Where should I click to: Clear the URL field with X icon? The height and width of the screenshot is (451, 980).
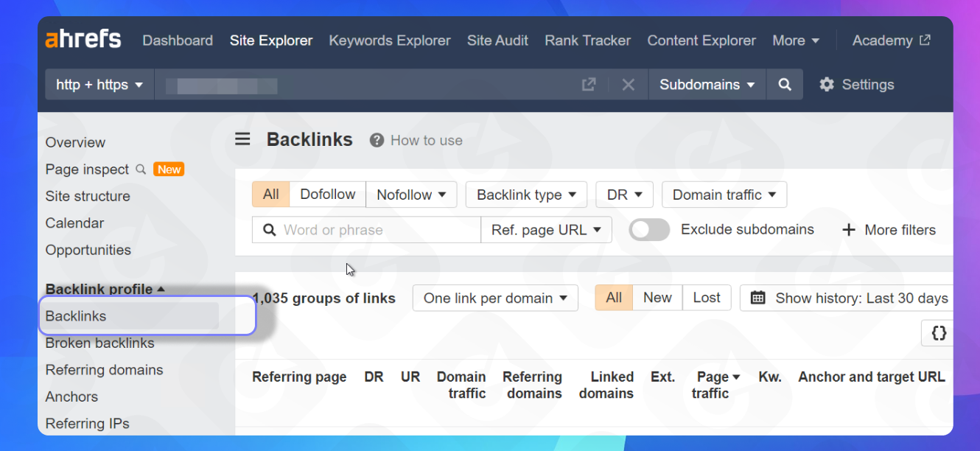click(628, 85)
